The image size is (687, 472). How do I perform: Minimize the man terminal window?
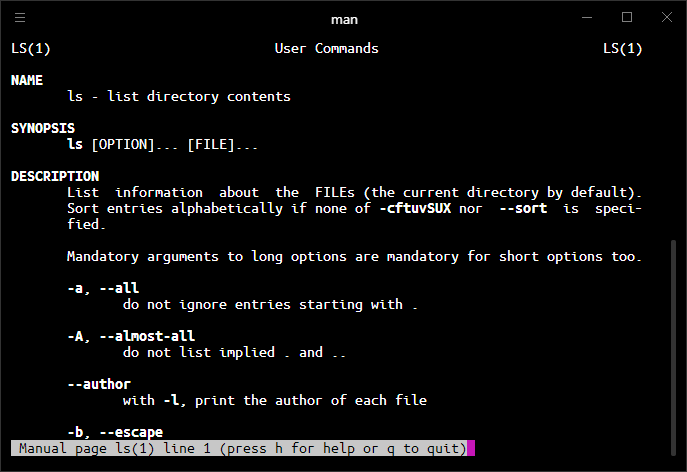point(587,18)
